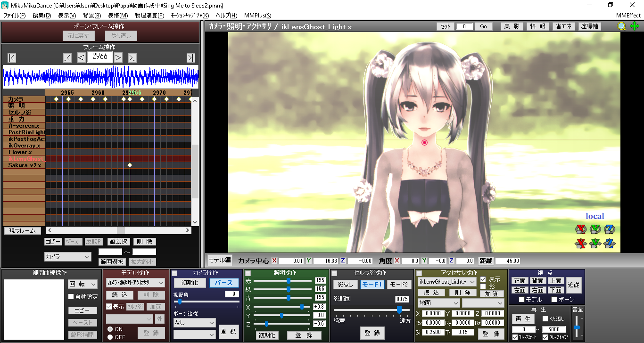644x343 pixels.
Task: Adjust the 影範囲 shadow range slider
Action: point(399,310)
